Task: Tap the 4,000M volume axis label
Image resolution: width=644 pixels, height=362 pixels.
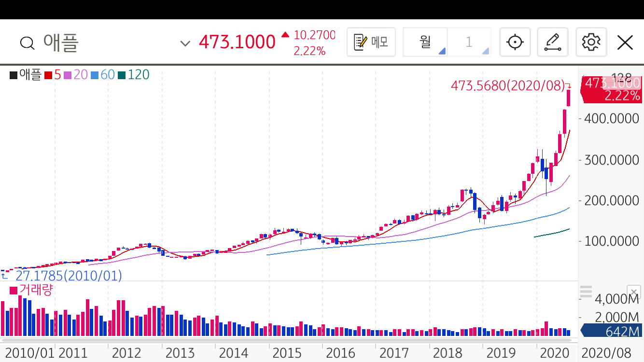Action: click(616, 299)
